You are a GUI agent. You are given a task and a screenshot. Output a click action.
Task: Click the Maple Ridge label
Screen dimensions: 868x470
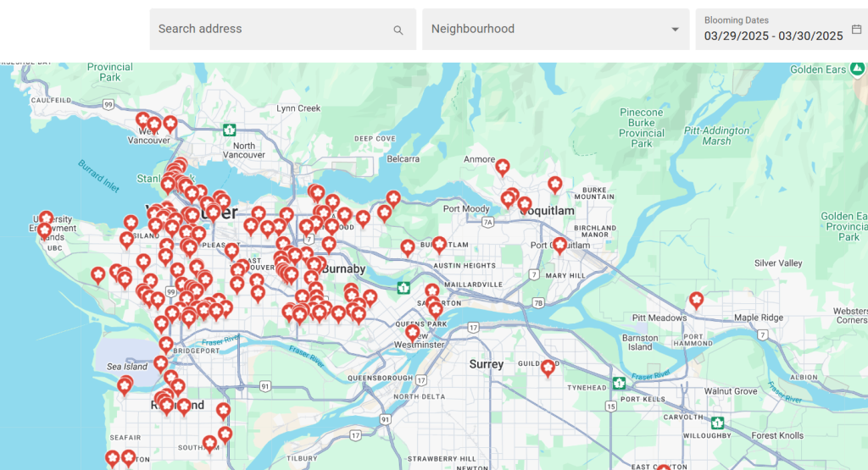pos(759,318)
